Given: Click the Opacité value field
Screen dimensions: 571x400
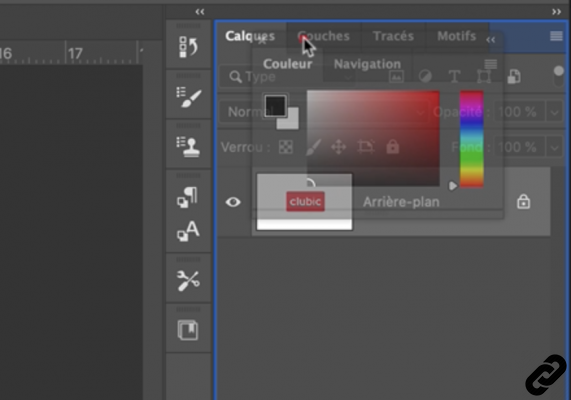Looking at the screenshot, I should point(520,112).
